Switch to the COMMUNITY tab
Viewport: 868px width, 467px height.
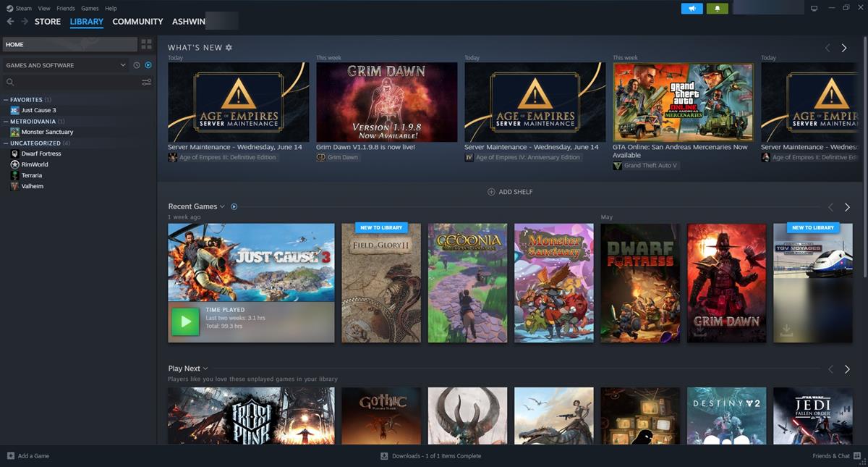137,22
